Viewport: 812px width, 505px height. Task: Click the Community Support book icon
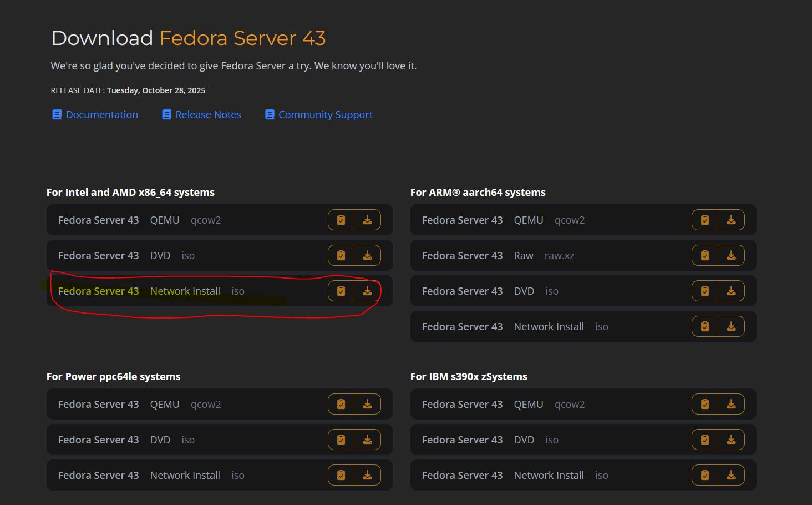tap(270, 114)
